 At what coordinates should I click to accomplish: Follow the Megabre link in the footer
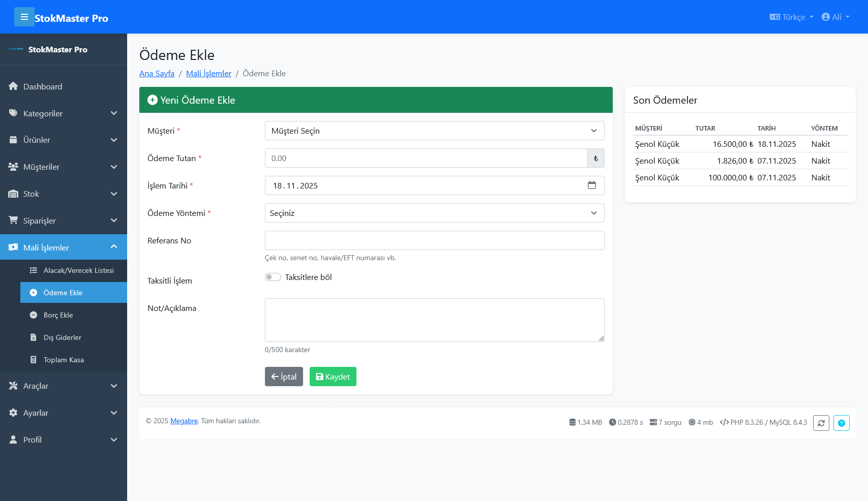(184, 421)
